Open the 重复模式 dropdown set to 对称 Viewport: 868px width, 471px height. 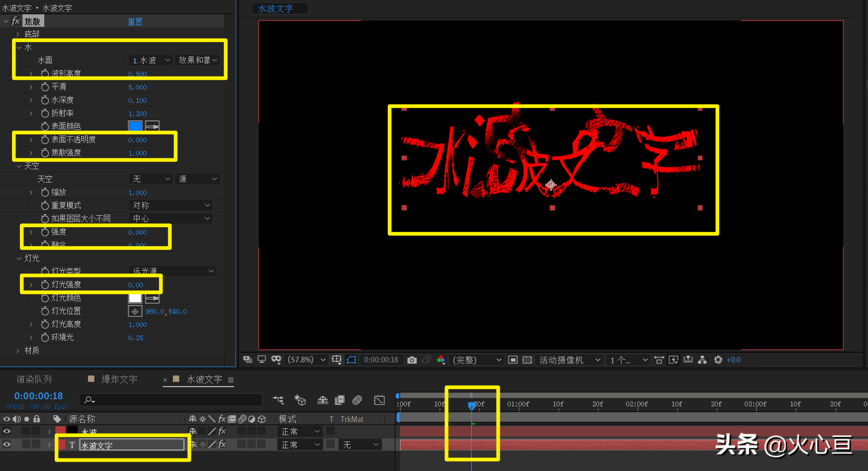point(172,205)
